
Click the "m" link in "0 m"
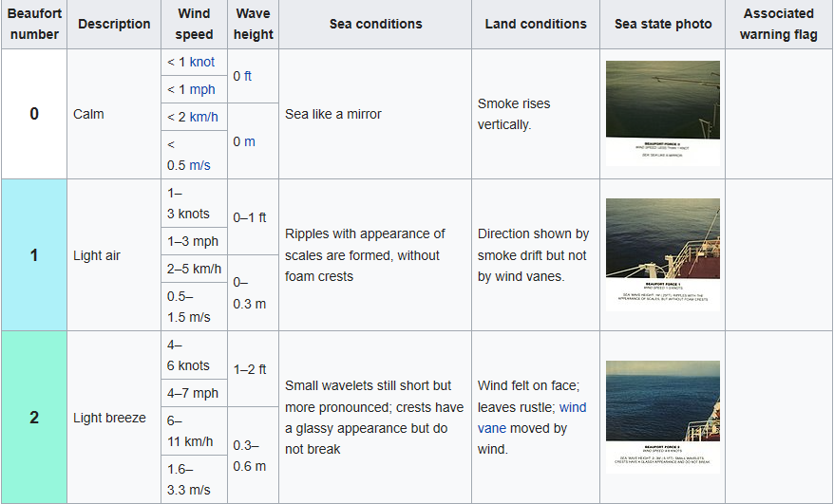point(251,141)
